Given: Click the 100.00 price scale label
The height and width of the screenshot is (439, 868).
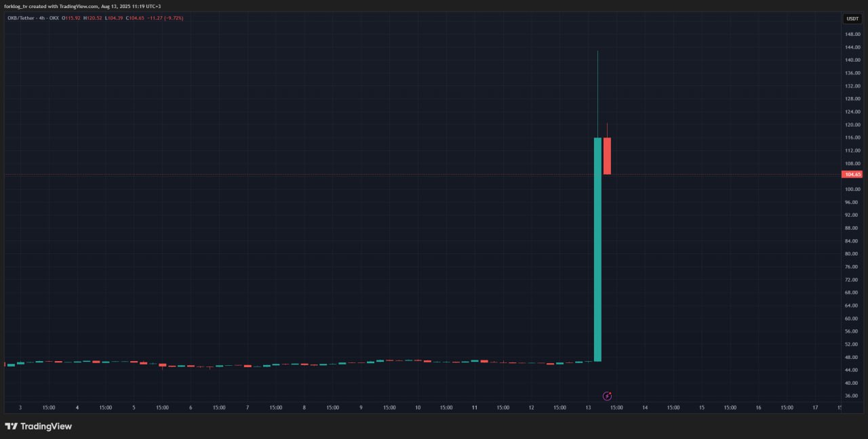Looking at the screenshot, I should coord(852,189).
